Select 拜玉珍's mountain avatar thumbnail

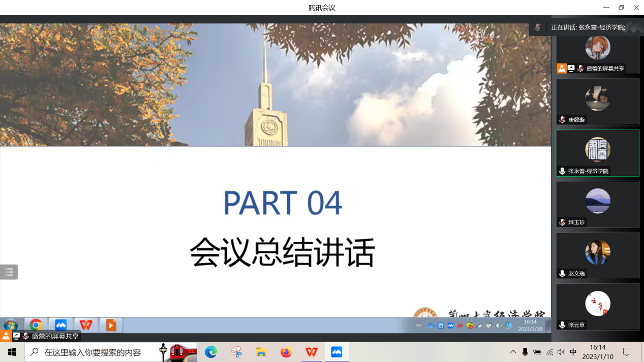tap(598, 201)
